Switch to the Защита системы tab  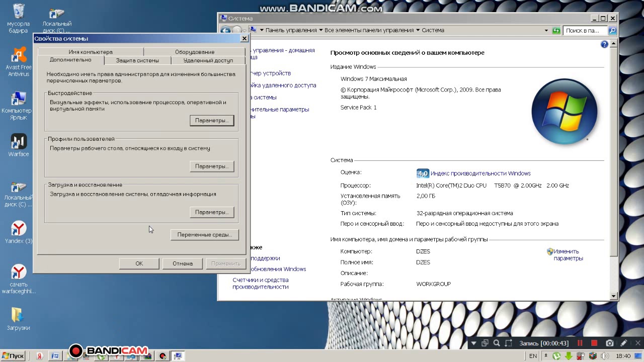[x=137, y=60]
